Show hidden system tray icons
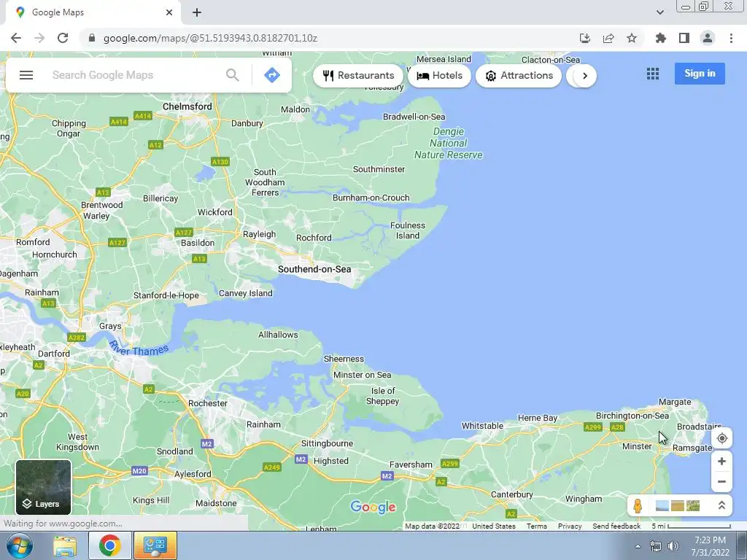 pos(638,546)
